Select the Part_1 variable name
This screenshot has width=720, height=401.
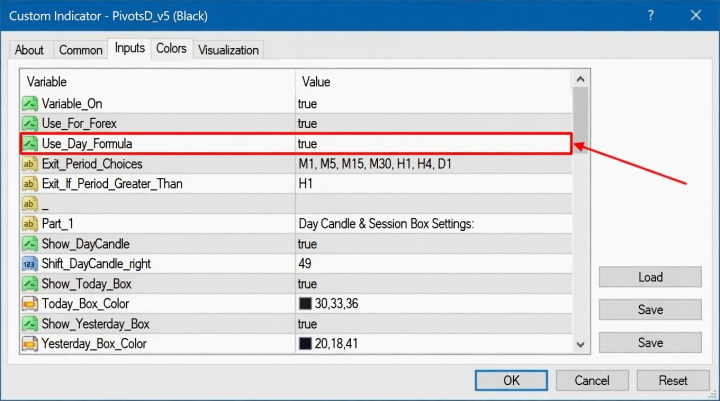[x=57, y=224]
